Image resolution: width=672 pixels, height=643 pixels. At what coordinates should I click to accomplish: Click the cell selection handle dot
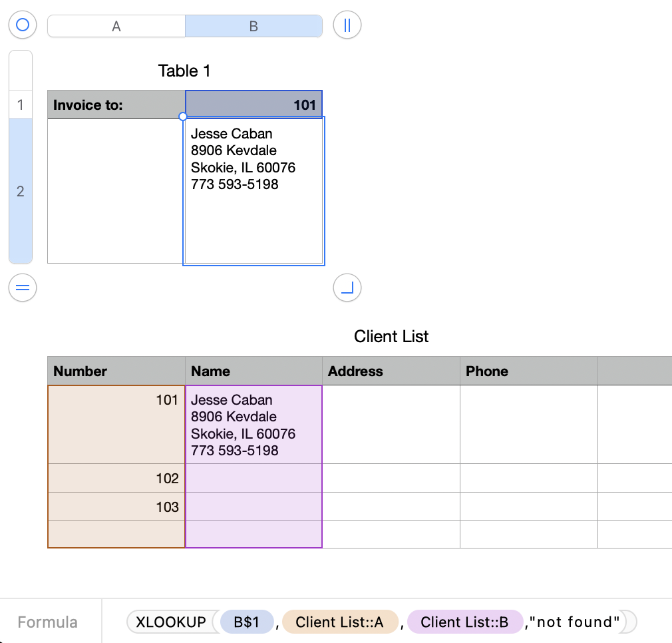183,116
